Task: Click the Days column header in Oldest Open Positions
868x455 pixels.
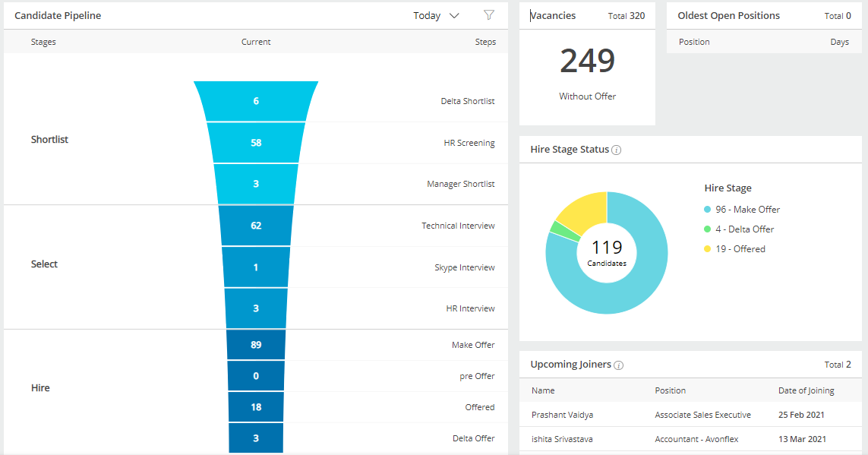Action: tap(839, 42)
